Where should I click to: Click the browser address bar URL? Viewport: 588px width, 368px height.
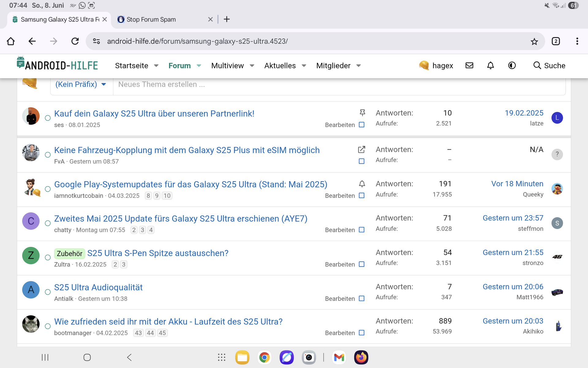click(x=198, y=41)
